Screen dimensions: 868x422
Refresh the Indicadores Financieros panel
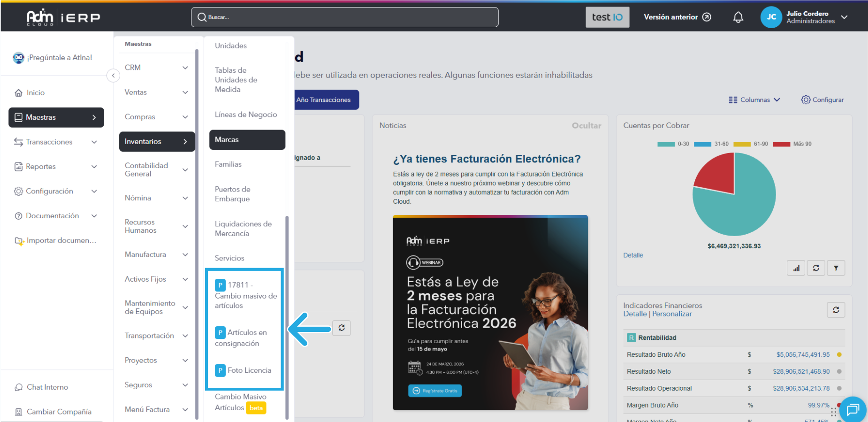click(x=836, y=310)
